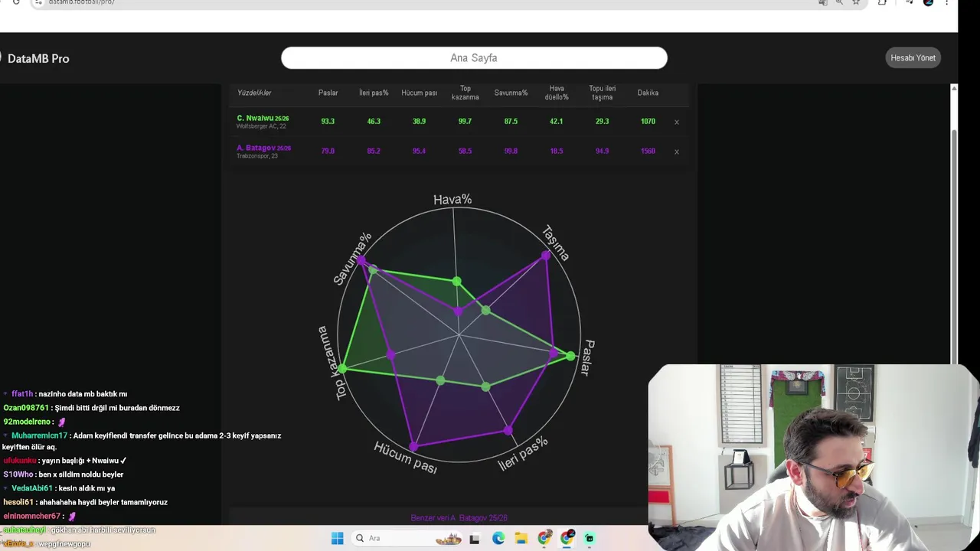Select purple data point on Savunma% axis
980x551 pixels.
[361, 261]
